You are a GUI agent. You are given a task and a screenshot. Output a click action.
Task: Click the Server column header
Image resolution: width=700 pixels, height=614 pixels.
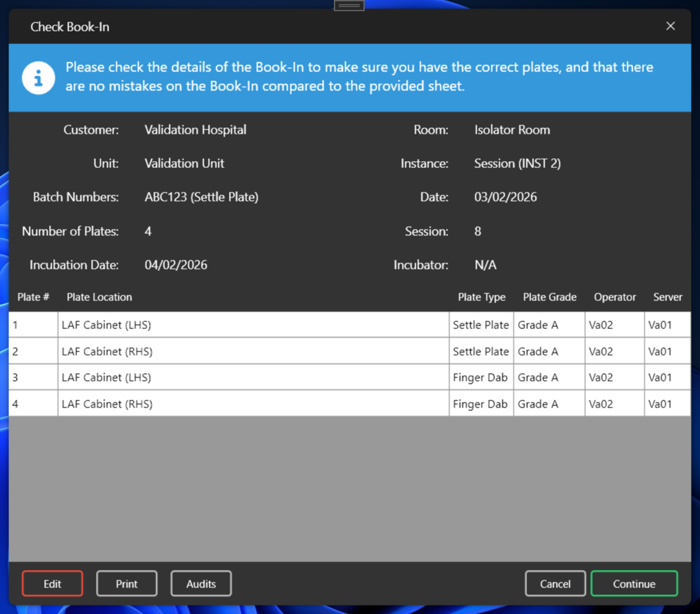pyautogui.click(x=667, y=297)
